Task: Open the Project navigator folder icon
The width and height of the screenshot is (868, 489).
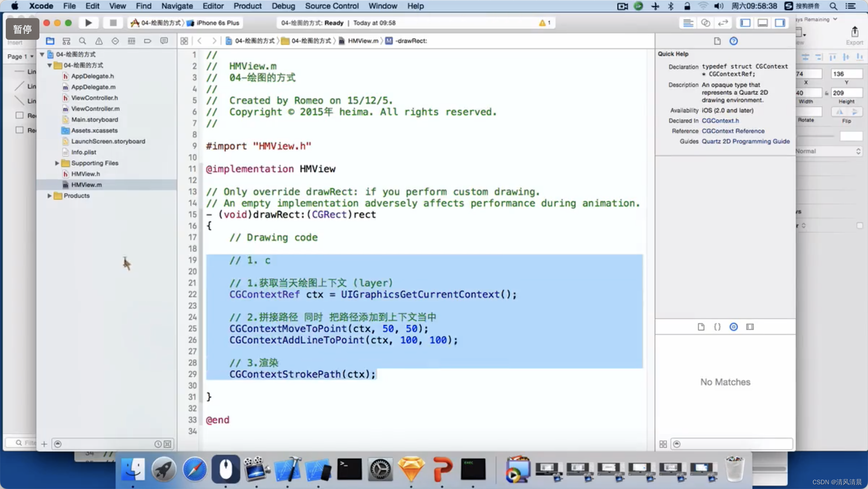Action: click(50, 41)
